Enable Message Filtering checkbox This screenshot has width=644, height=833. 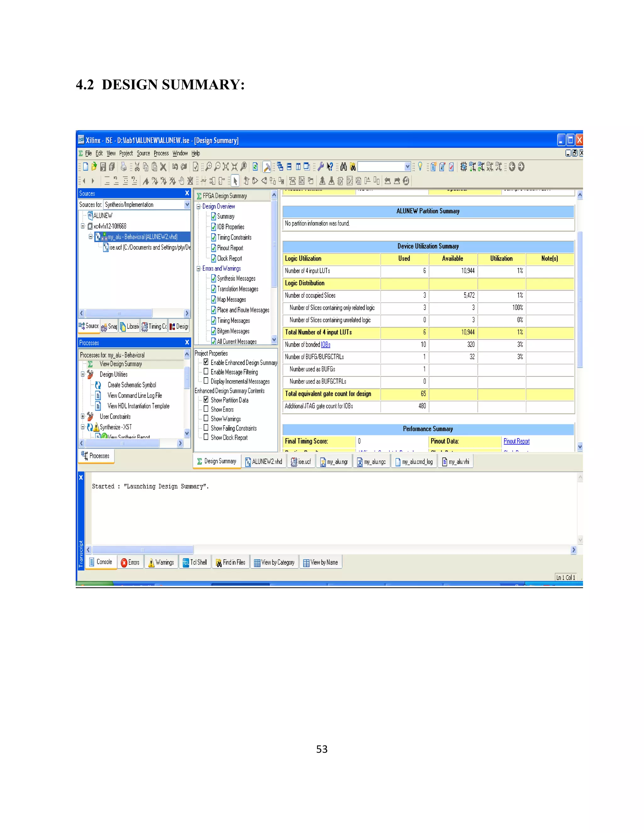pos(206,371)
